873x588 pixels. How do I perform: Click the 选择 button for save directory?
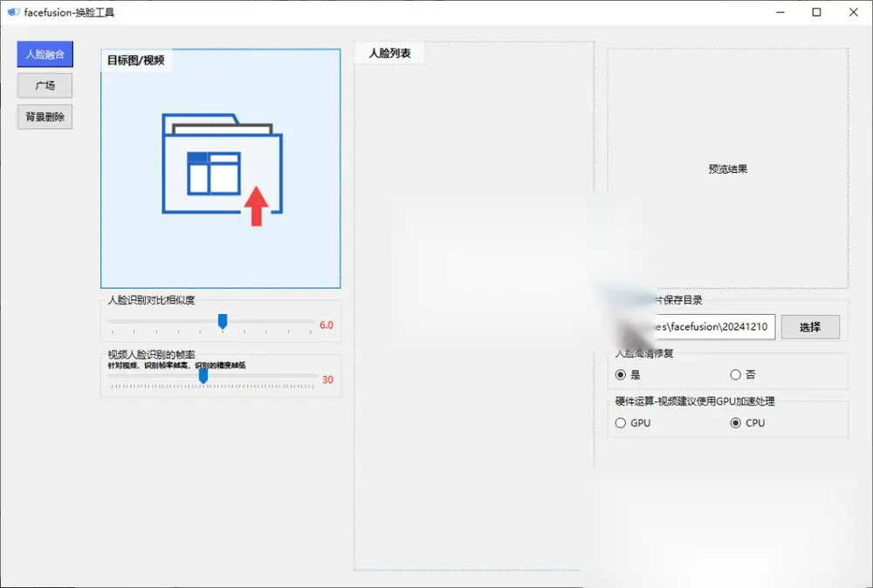click(x=810, y=327)
